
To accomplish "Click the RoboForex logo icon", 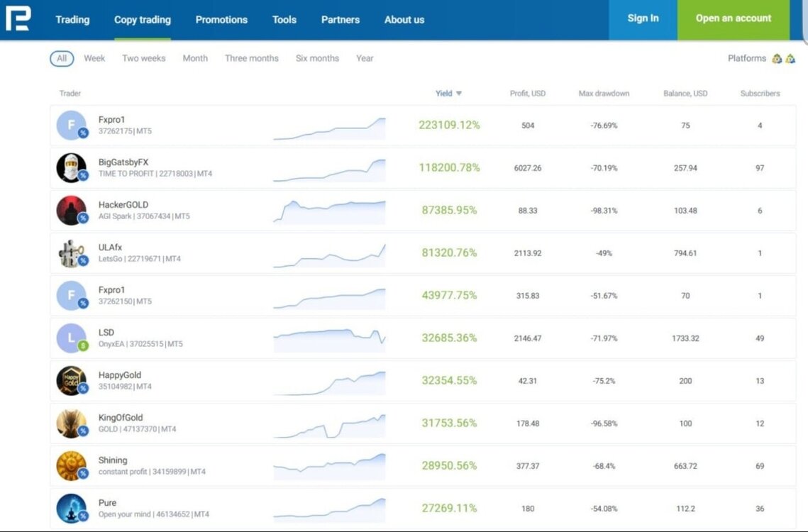I will click(18, 18).
